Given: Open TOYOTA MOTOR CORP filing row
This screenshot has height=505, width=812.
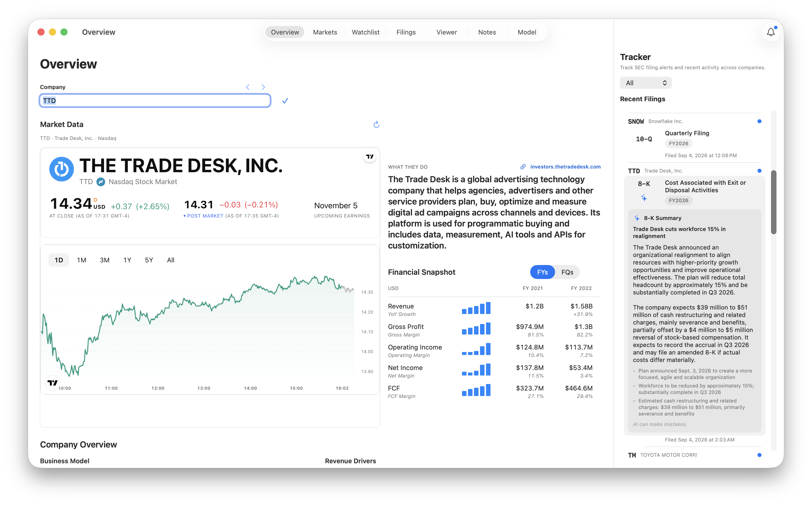Looking at the screenshot, I should [694, 455].
